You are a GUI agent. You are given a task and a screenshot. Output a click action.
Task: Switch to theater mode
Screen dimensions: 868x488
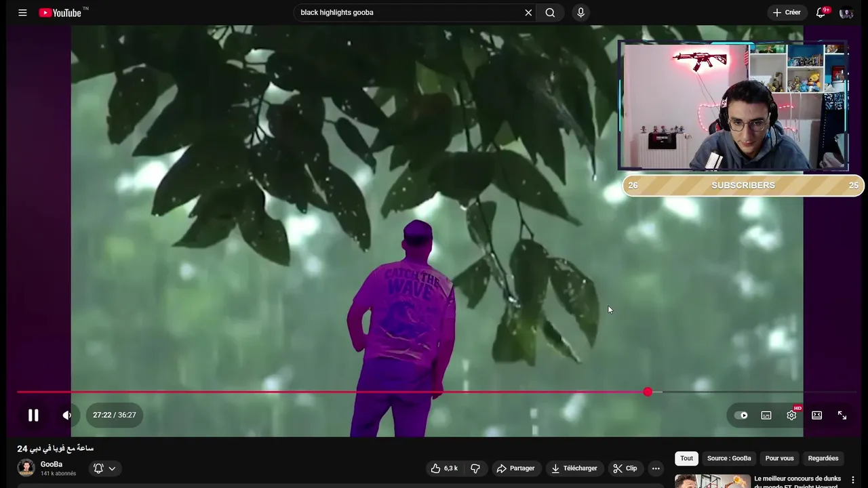click(817, 415)
